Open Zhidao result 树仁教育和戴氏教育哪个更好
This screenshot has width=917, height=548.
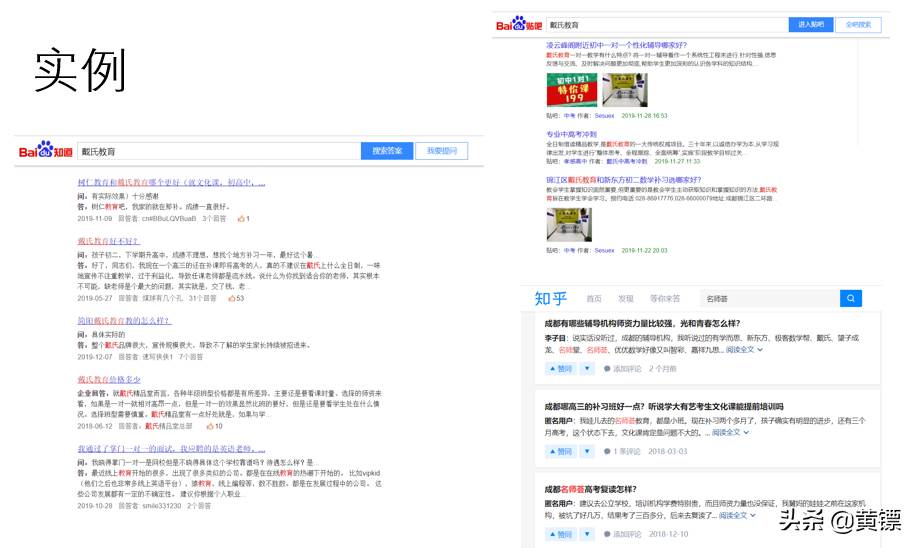pos(171,182)
